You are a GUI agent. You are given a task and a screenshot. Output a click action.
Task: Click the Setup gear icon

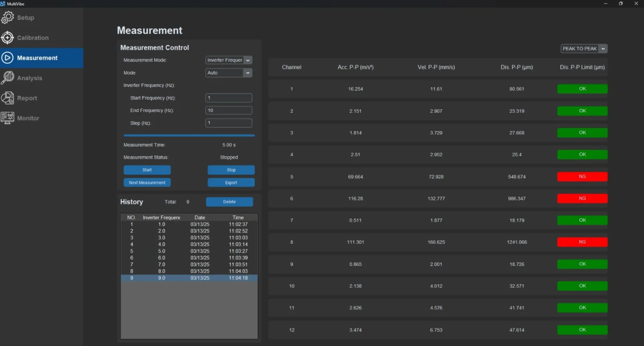tap(7, 17)
